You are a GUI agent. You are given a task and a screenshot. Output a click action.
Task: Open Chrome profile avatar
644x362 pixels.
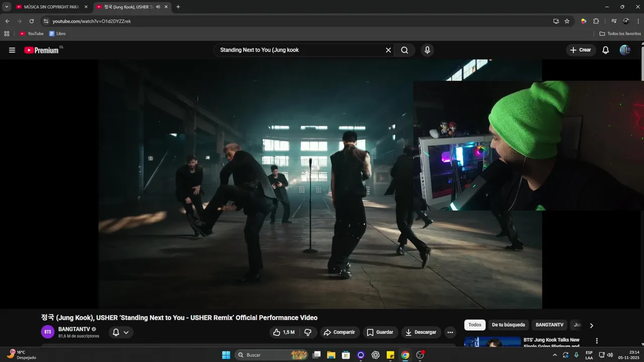(x=626, y=21)
